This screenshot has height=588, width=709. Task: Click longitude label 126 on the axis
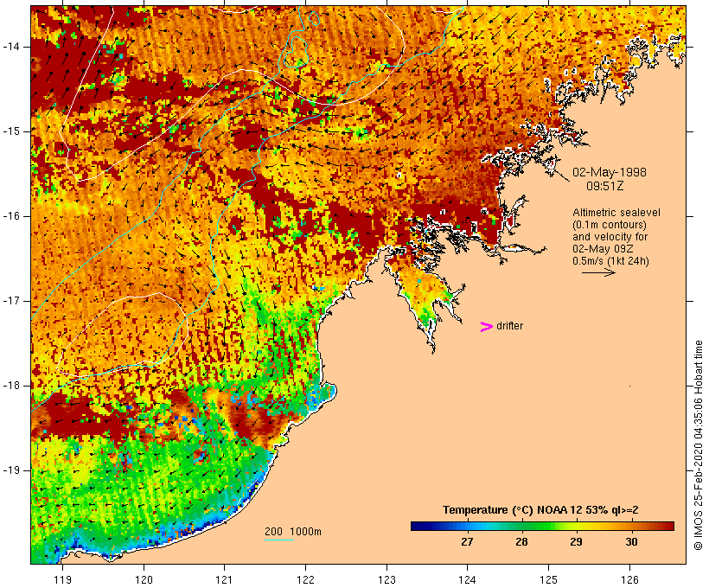pyautogui.click(x=629, y=580)
